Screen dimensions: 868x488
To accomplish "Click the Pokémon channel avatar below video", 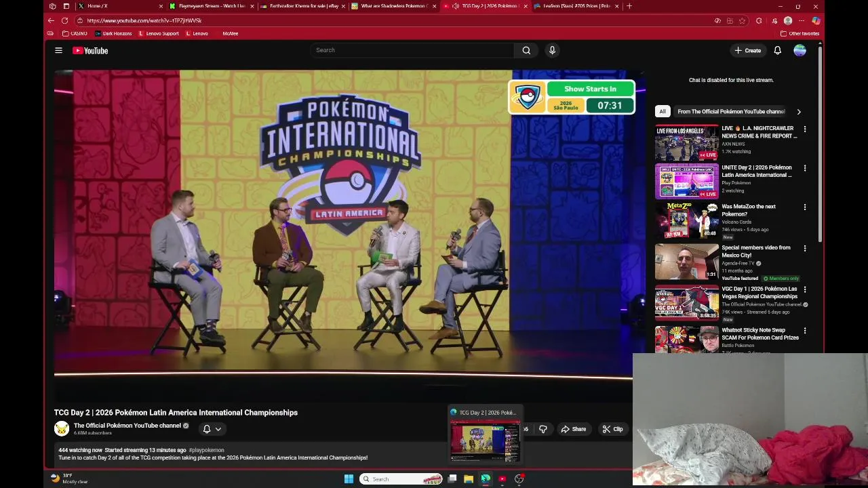I will tap(62, 428).
